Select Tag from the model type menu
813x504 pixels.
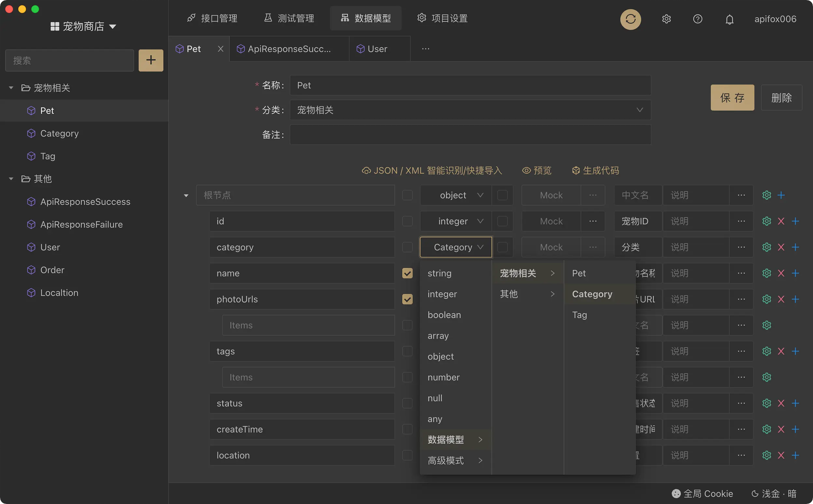580,315
